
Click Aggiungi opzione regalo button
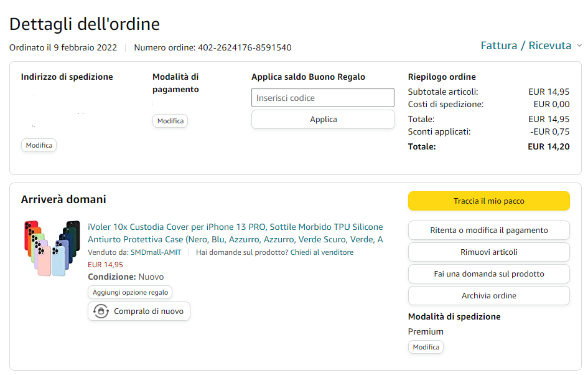(130, 292)
